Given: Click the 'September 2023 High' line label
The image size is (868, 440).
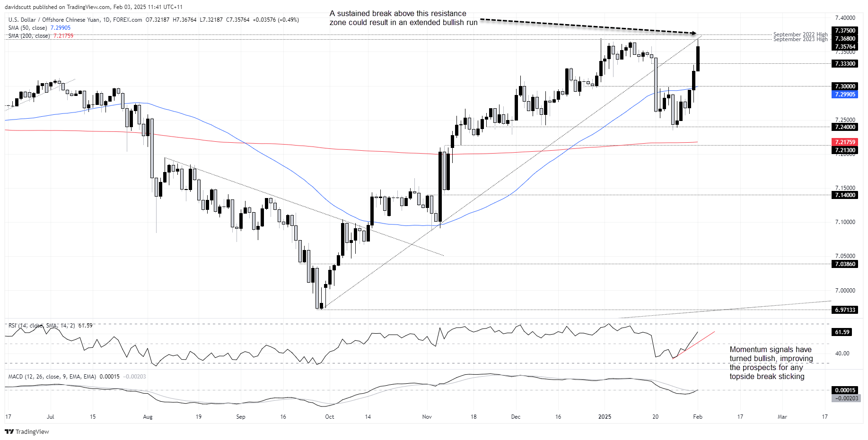Looking at the screenshot, I should [x=800, y=39].
